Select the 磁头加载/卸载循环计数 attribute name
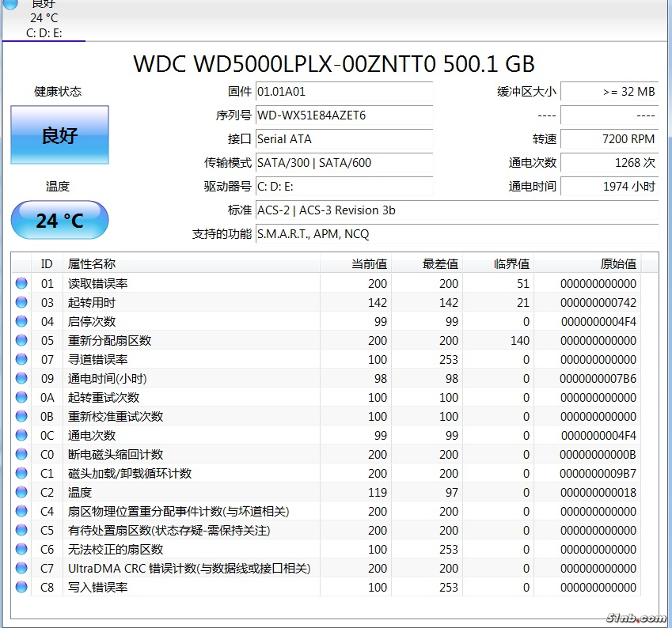 (x=130, y=473)
